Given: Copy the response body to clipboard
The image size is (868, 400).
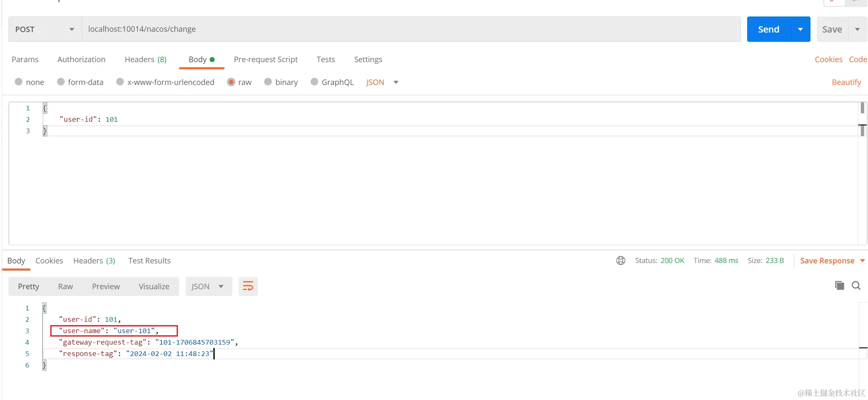Looking at the screenshot, I should pyautogui.click(x=839, y=285).
